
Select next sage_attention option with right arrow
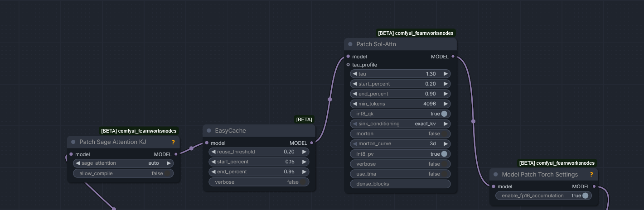tap(169, 163)
